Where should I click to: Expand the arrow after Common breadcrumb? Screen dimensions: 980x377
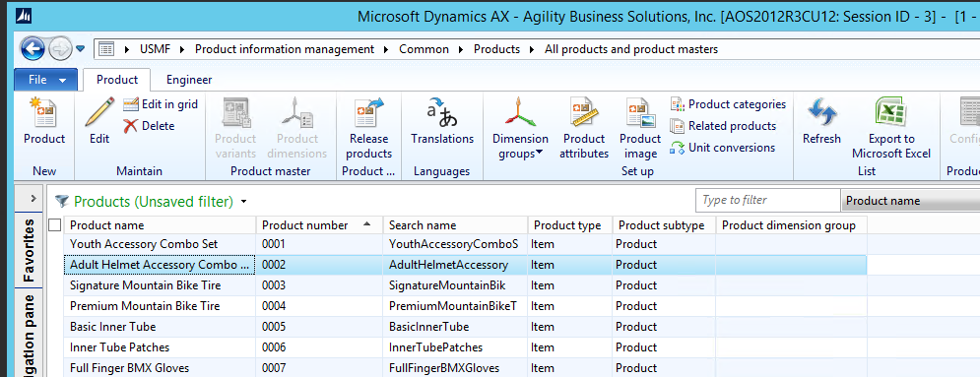pyautogui.click(x=462, y=48)
